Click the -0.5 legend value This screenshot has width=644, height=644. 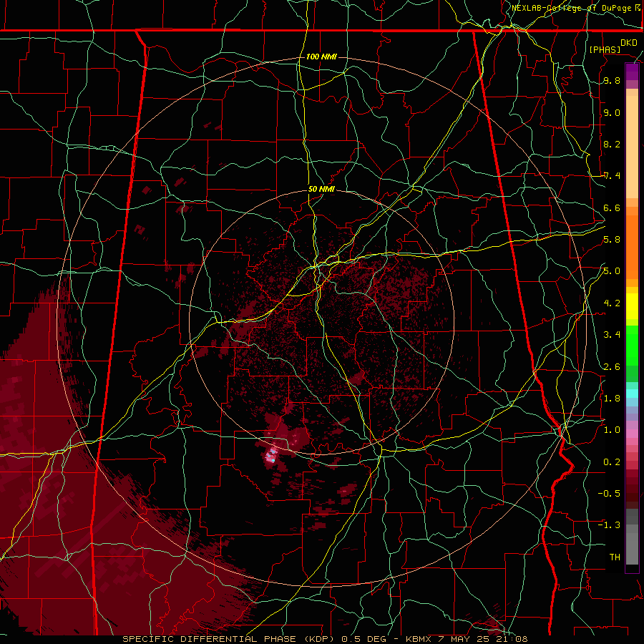[609, 493]
